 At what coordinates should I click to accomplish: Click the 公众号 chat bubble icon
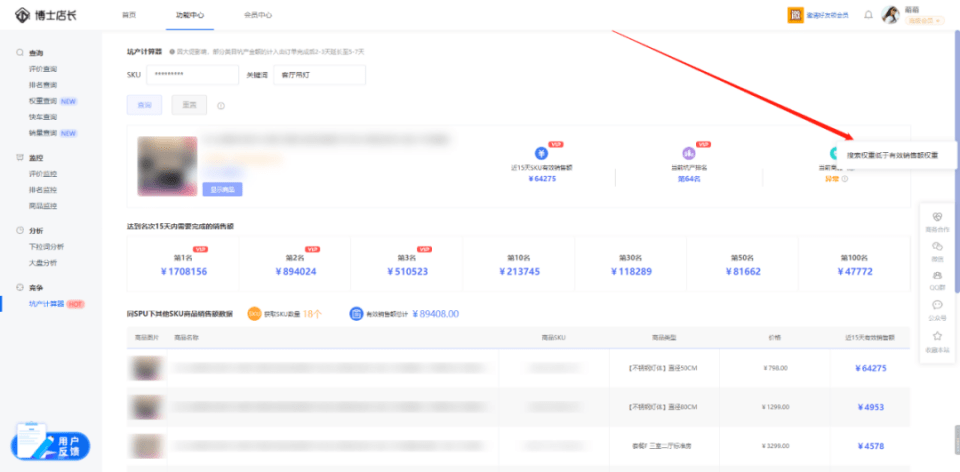pyautogui.click(x=937, y=304)
